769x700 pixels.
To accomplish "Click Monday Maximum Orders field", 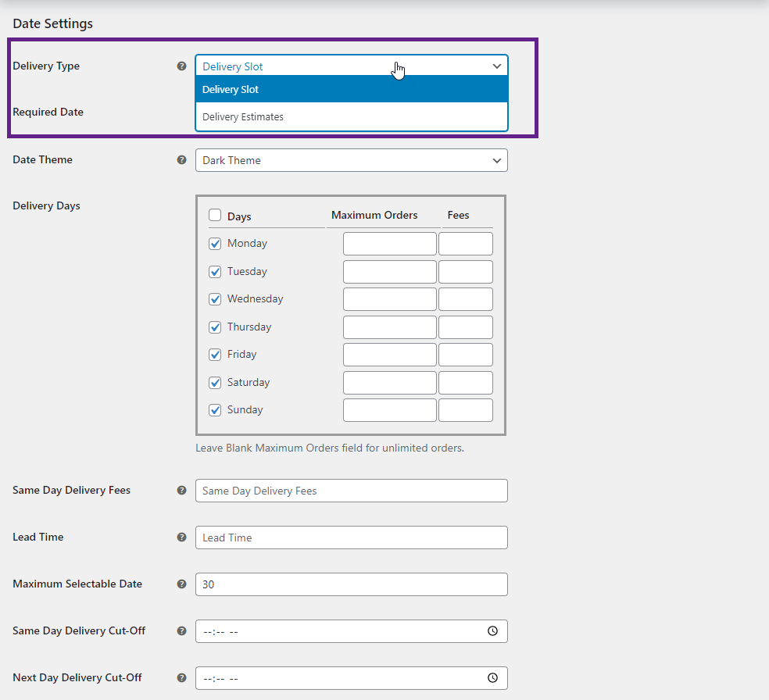I will coord(390,244).
